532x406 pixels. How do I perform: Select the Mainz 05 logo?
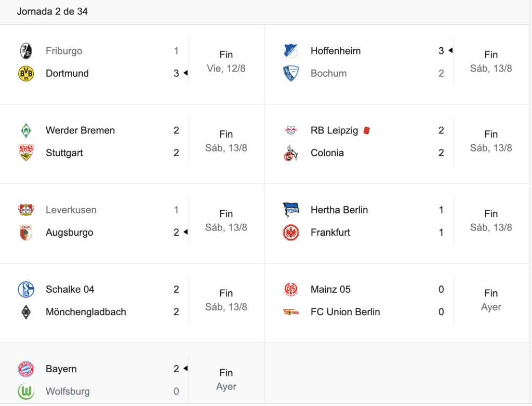click(x=291, y=289)
